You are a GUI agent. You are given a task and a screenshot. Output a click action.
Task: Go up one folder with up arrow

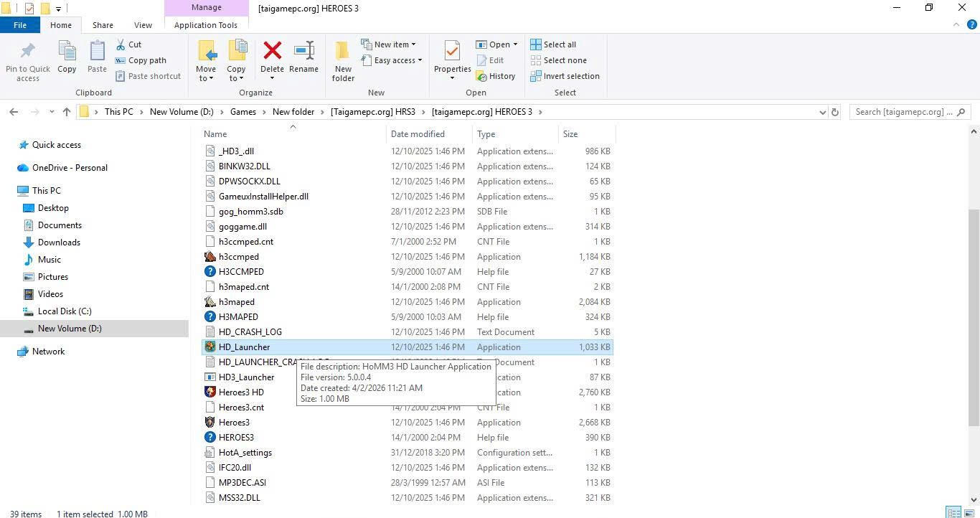(67, 112)
